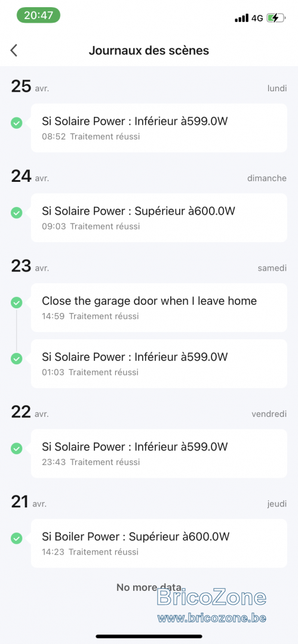
Task: Tap the 25 avr. date header
Action: [30, 86]
